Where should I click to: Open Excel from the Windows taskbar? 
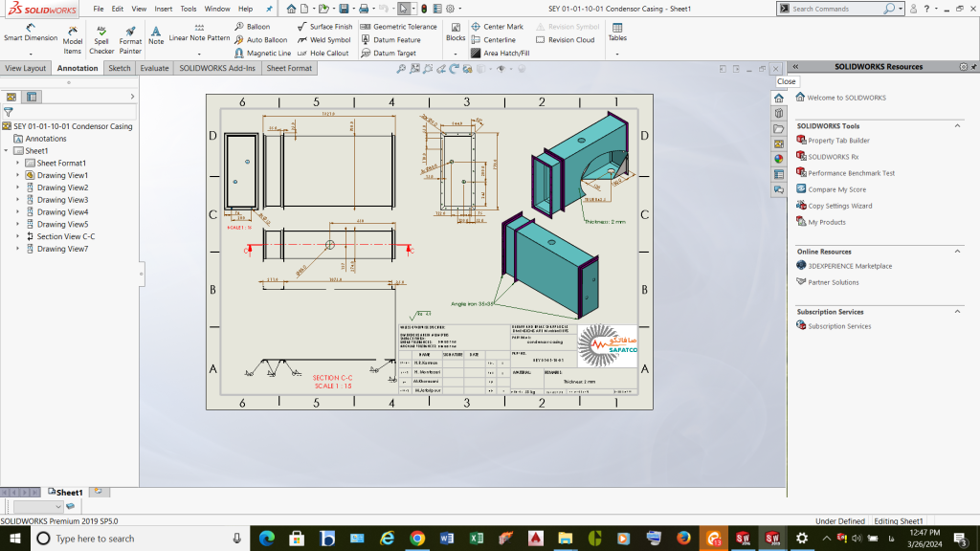point(478,540)
